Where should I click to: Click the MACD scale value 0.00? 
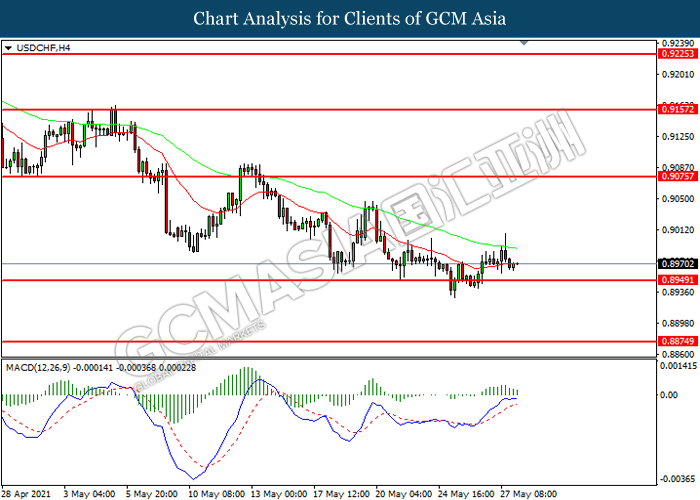[x=669, y=395]
